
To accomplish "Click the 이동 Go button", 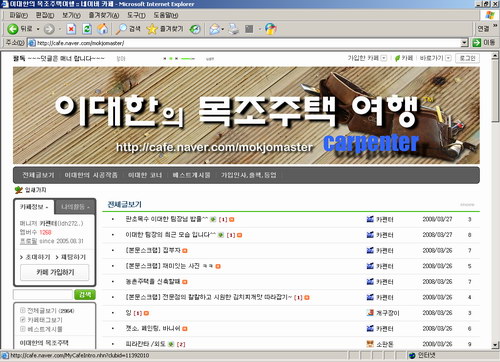I will click(x=484, y=43).
